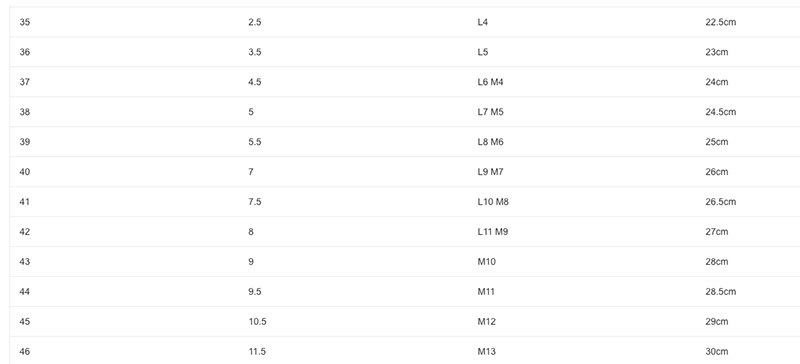Select size 43 in first column

24,261
